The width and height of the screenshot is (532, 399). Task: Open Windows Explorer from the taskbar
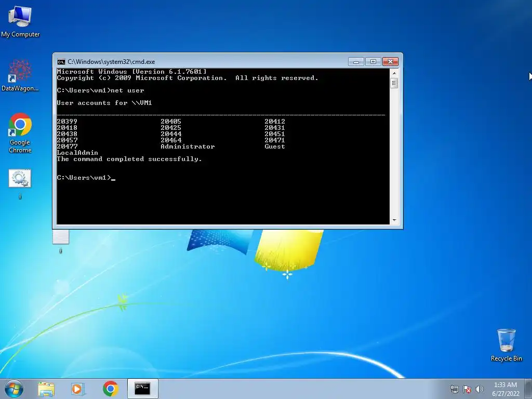point(46,389)
